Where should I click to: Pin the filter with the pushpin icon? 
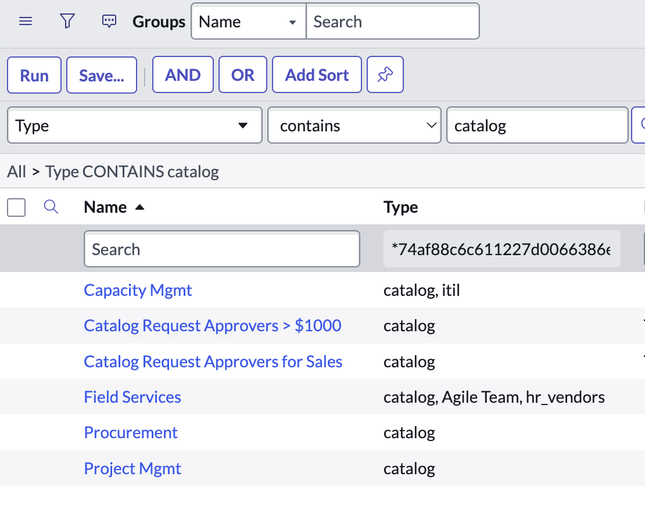coord(385,75)
